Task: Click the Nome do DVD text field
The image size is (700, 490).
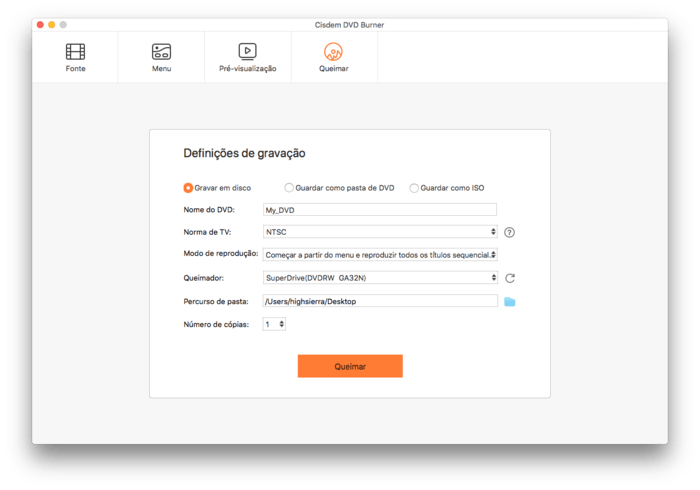Action: click(x=379, y=210)
